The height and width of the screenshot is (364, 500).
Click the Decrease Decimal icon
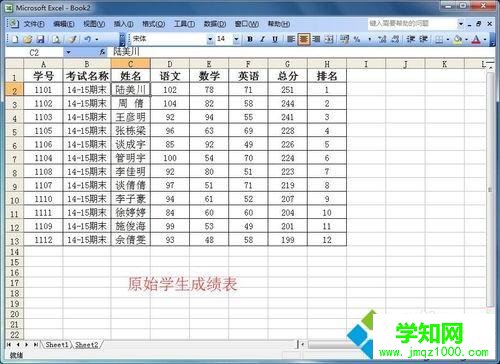[395, 39]
